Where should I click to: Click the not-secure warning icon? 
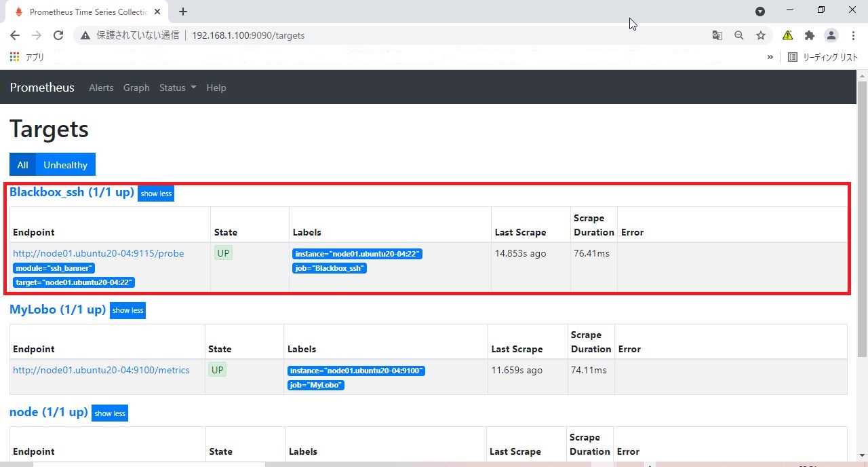coord(85,35)
